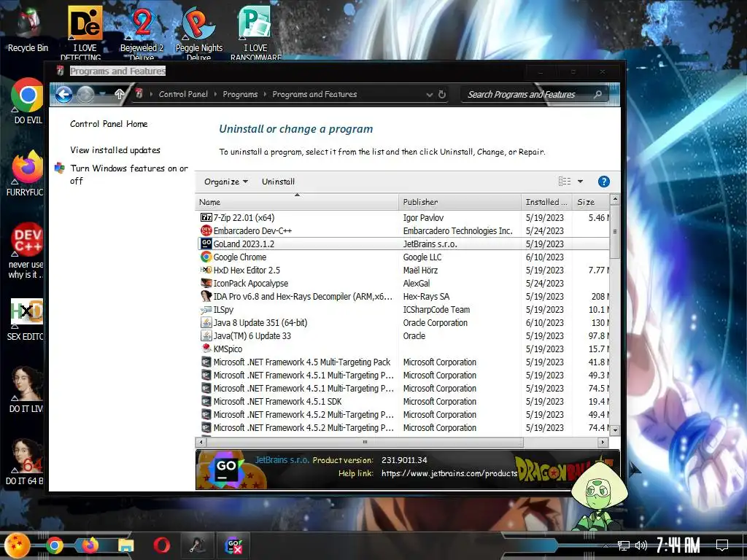The height and width of the screenshot is (560, 747).
Task: Open the notification center icon
Action: pos(722,545)
